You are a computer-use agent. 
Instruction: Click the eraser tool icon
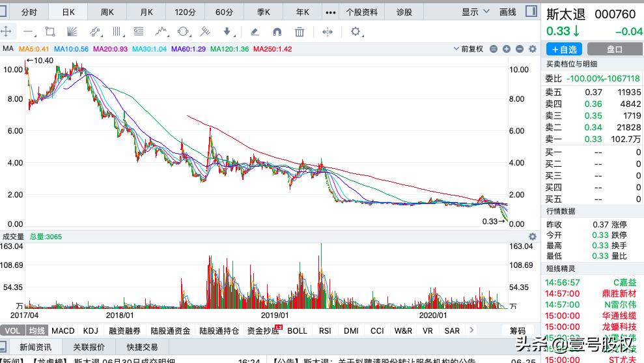255,32
